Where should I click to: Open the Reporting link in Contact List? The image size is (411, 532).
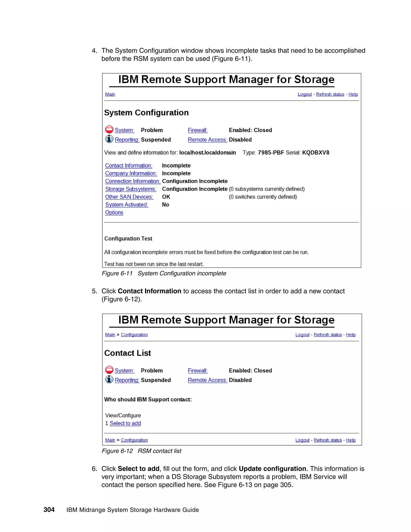[127, 380]
